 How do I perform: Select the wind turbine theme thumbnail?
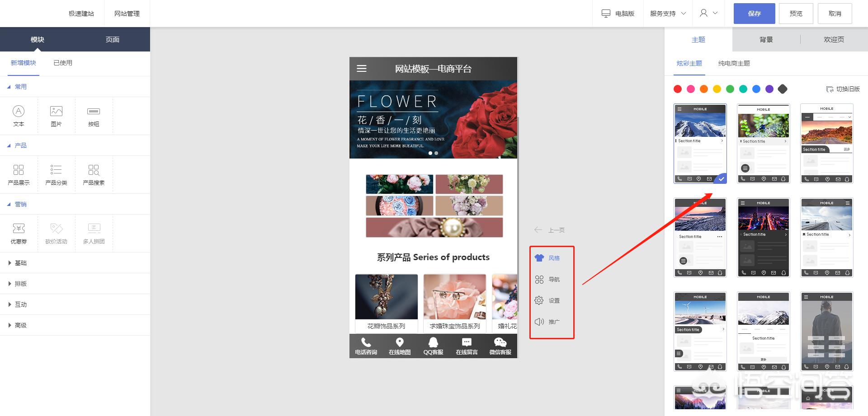(x=700, y=332)
